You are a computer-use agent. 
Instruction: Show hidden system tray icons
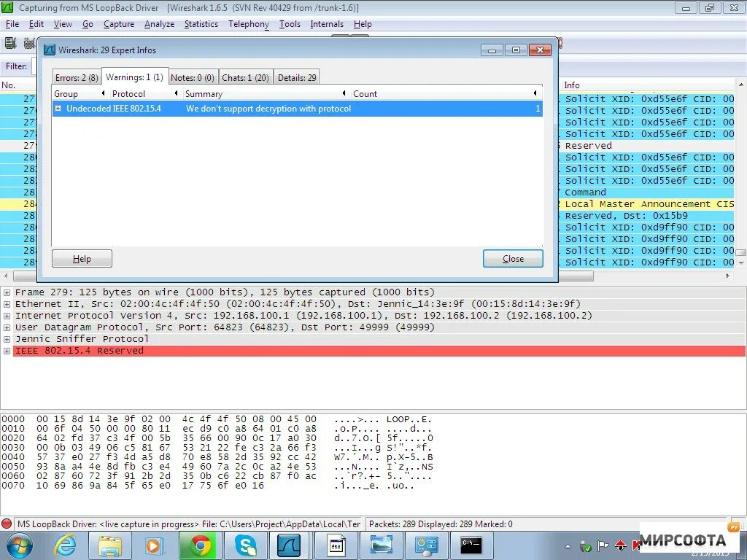[568, 546]
